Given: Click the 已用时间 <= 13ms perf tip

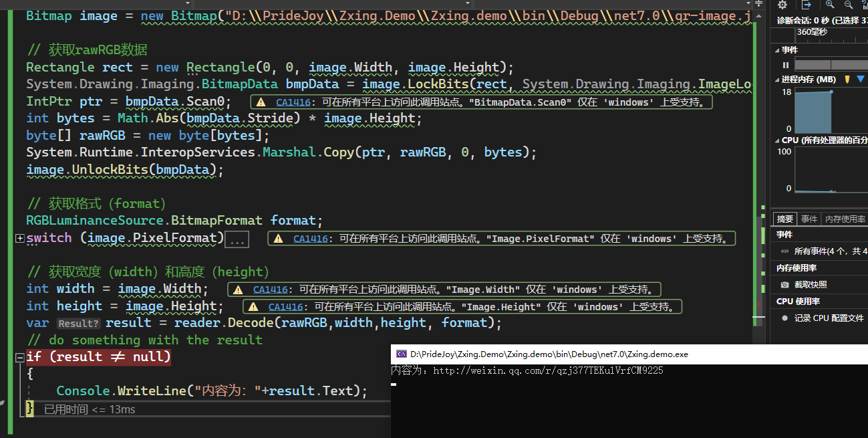Looking at the screenshot, I should tap(90, 409).
